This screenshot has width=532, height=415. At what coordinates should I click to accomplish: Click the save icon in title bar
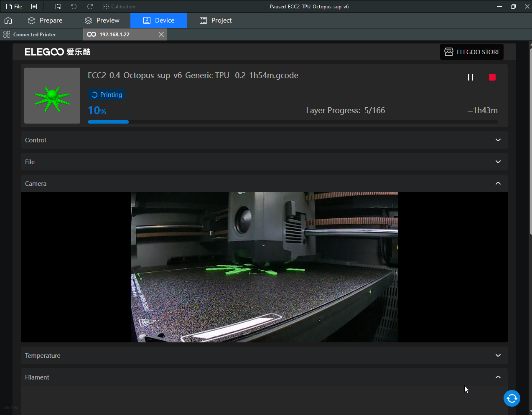click(x=58, y=7)
